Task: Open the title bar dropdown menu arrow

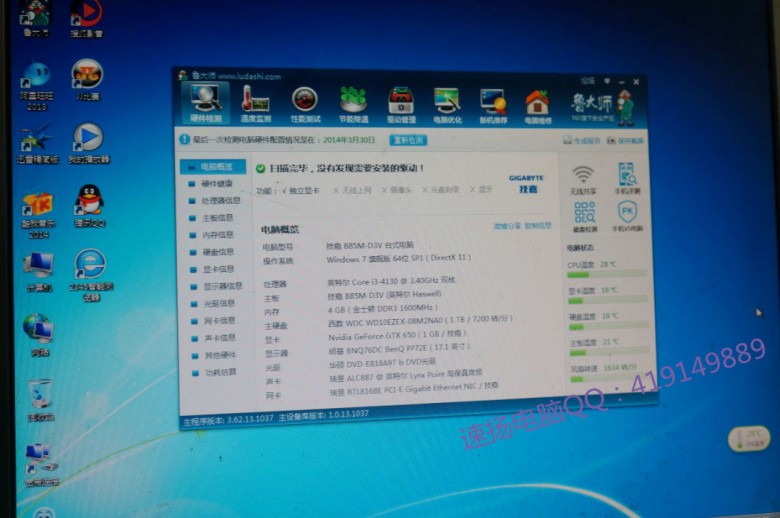Action: click(x=607, y=81)
